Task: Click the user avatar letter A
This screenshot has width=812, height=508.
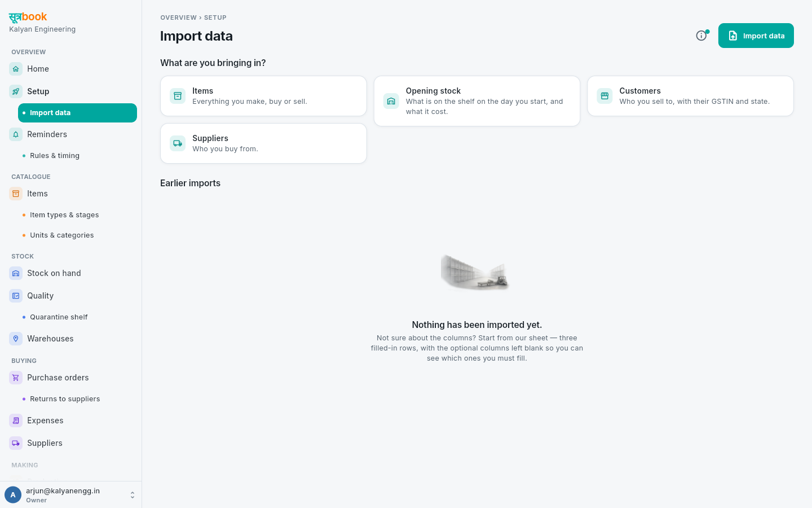Action: coord(13,495)
